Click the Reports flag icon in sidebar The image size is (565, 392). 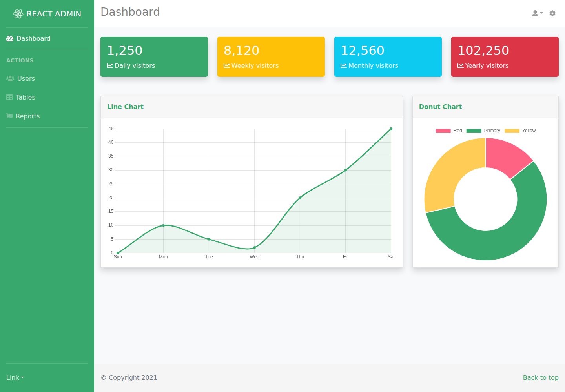(9, 116)
